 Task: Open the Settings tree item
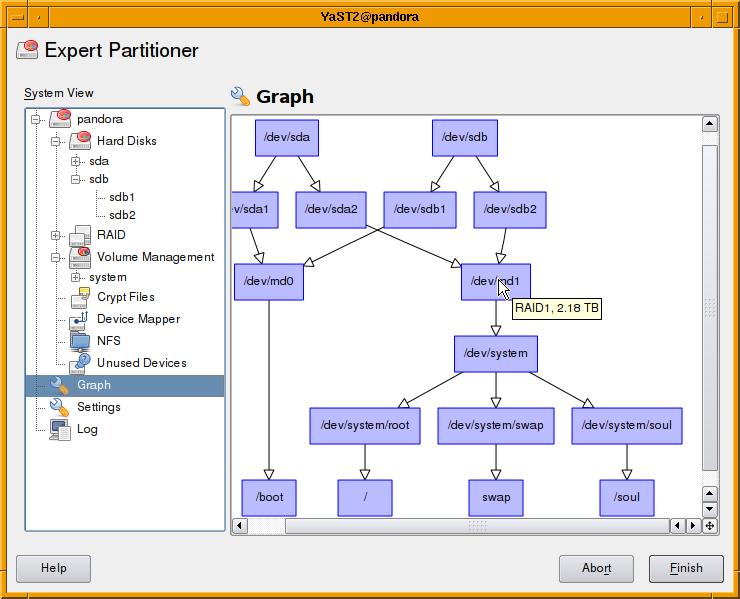click(x=99, y=407)
